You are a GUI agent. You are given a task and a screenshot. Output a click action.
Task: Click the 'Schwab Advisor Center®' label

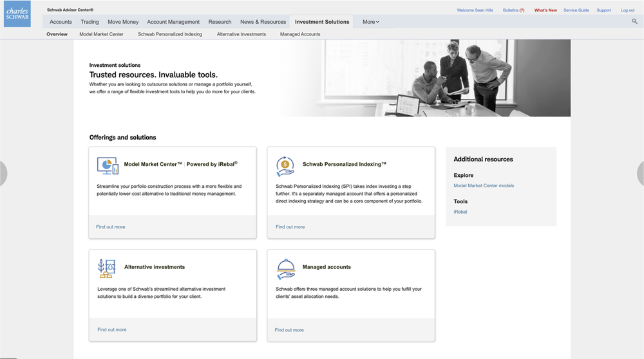(70, 10)
